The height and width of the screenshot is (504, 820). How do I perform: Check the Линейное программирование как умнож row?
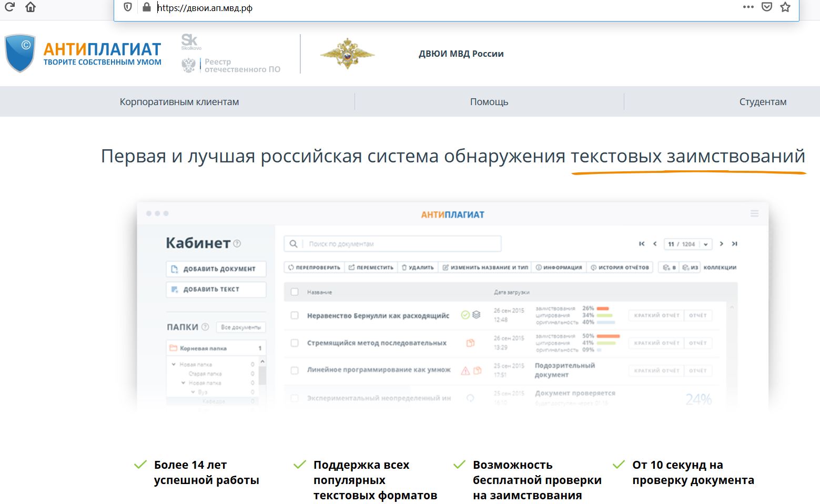click(295, 370)
